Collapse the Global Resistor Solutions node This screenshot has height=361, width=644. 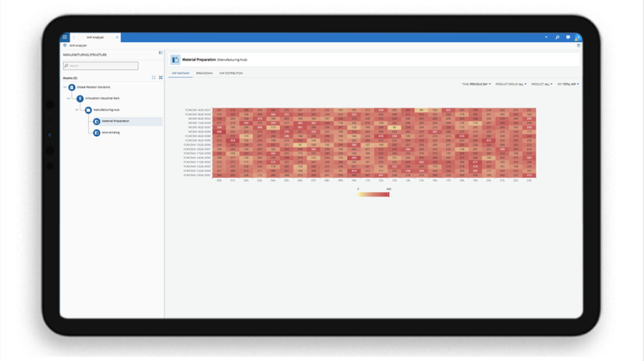[x=65, y=87]
